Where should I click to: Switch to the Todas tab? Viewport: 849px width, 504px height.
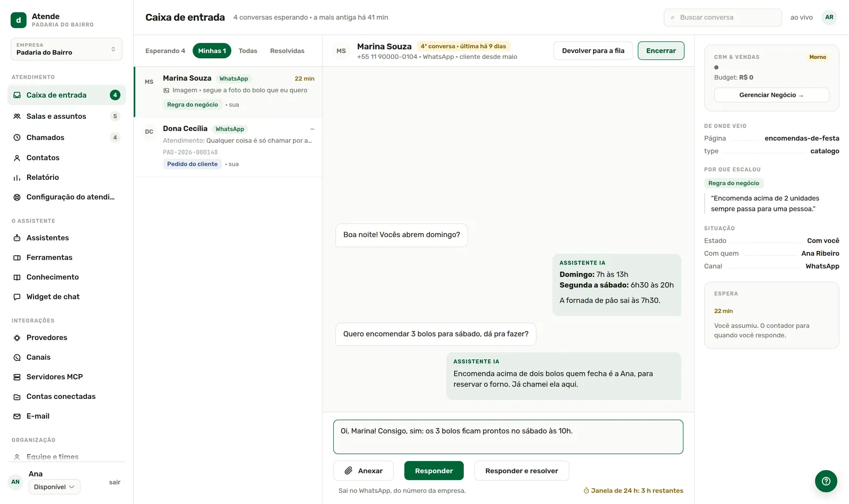tap(248, 51)
